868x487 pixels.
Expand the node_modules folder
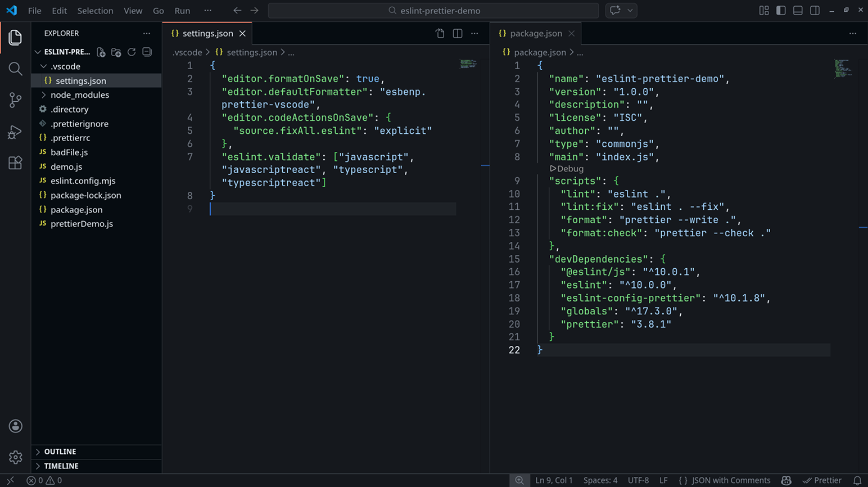tap(79, 95)
